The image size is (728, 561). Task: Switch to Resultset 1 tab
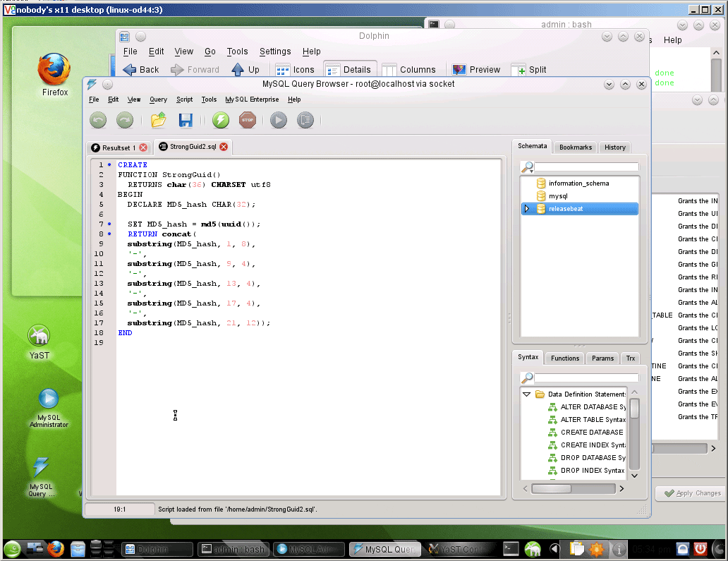coord(119,147)
